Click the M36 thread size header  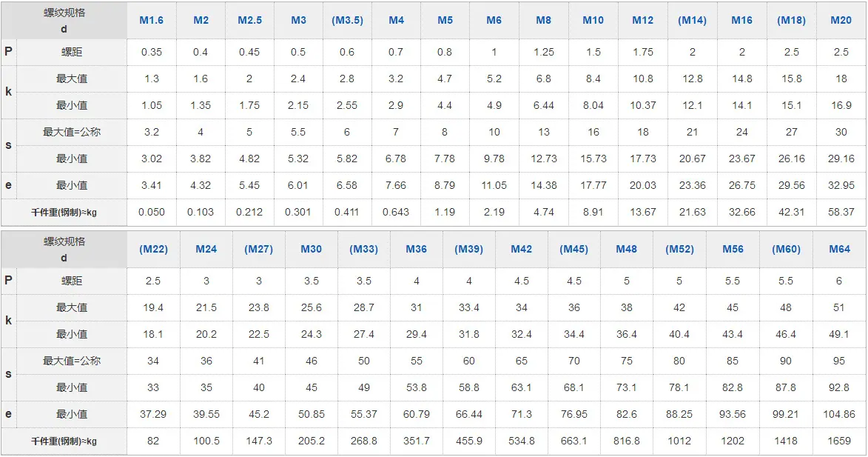[417, 250]
